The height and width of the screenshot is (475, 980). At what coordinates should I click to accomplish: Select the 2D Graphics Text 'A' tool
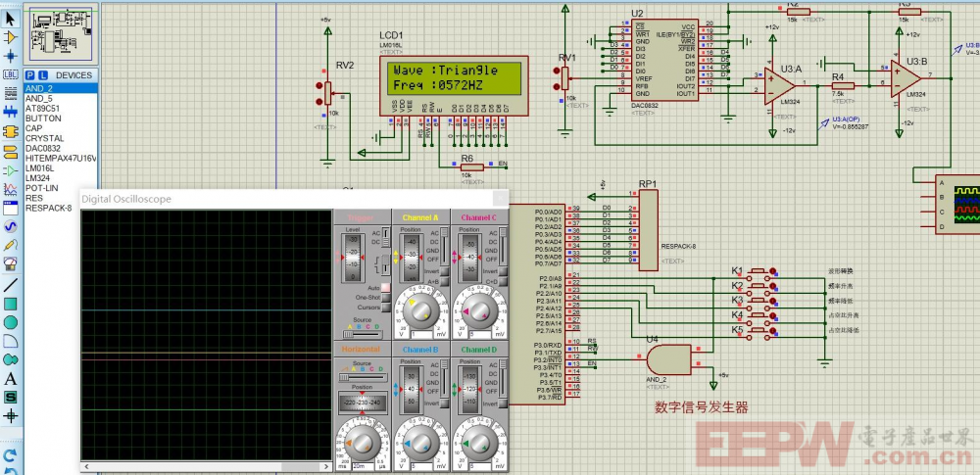tap(10, 379)
